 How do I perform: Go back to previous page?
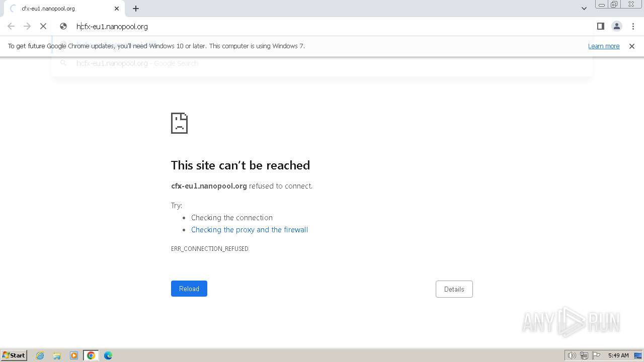coord(11,26)
